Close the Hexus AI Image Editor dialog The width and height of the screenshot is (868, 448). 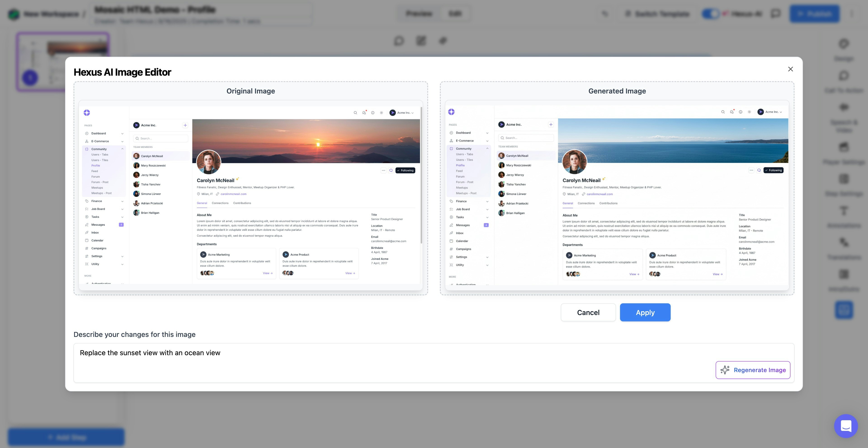tap(790, 69)
